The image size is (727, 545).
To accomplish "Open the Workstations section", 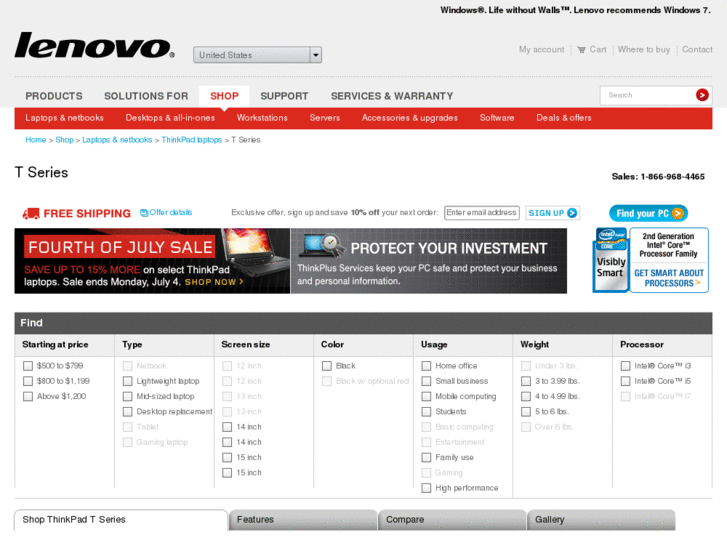I will (262, 118).
